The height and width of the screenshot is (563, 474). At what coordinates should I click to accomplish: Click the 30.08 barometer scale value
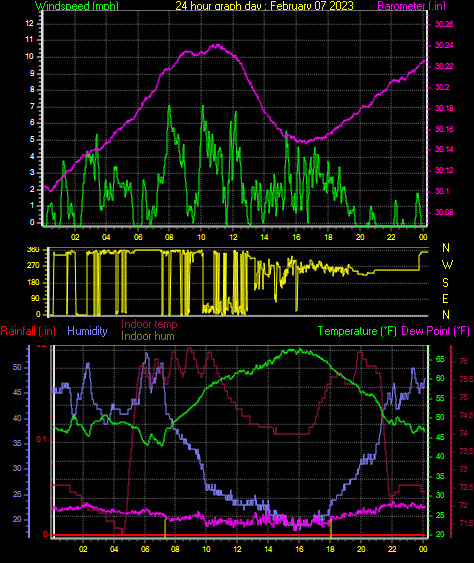(444, 212)
